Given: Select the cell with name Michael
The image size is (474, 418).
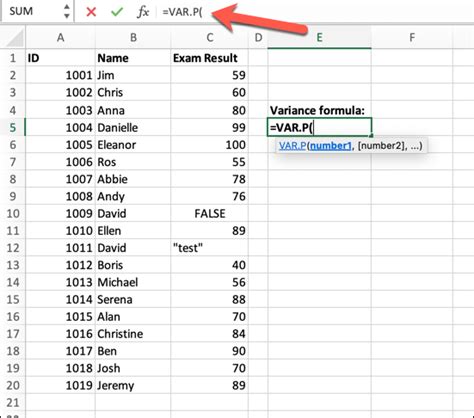Looking at the screenshot, I should click(x=133, y=282).
